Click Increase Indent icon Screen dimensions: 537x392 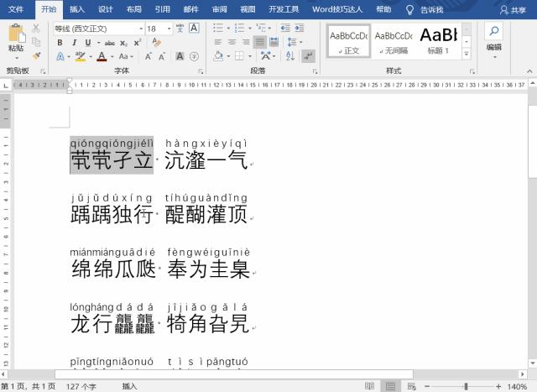click(x=299, y=28)
